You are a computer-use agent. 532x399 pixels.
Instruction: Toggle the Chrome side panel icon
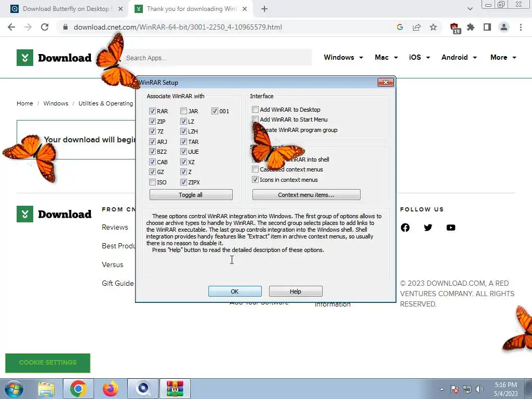tap(487, 27)
